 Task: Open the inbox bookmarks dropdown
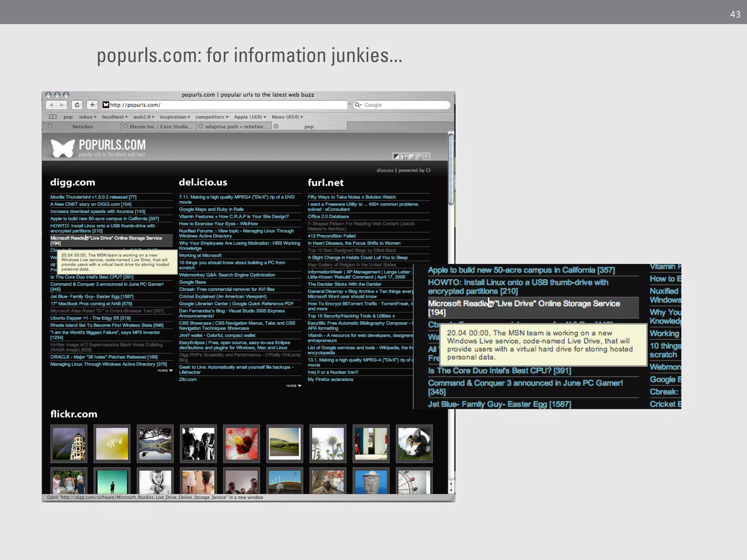(88, 117)
